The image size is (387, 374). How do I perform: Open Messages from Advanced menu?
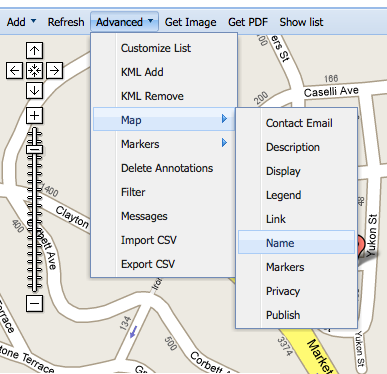click(165, 216)
